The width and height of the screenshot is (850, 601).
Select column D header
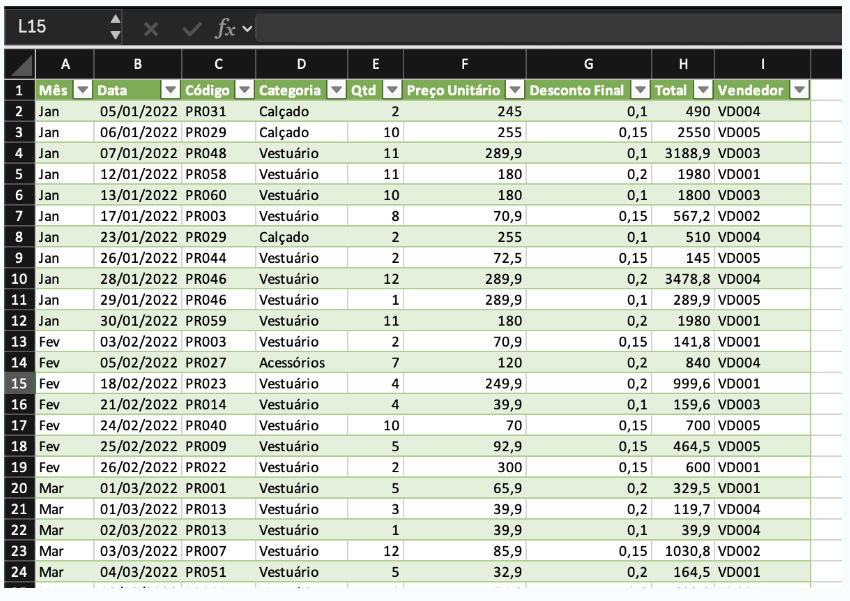click(301, 64)
